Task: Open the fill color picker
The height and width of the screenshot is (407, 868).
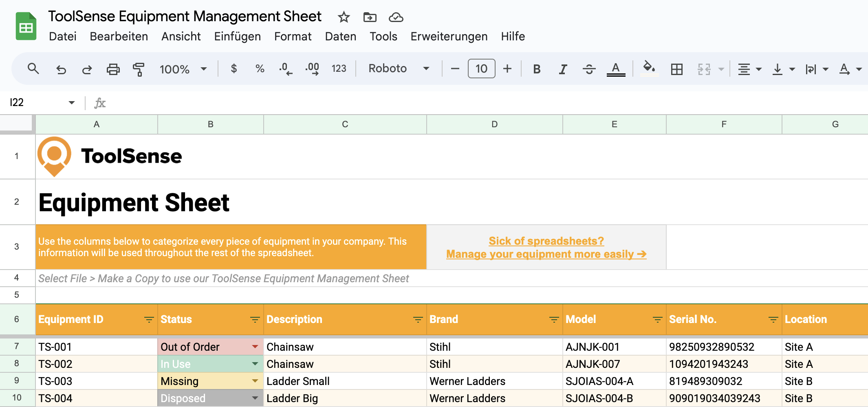Action: [649, 69]
